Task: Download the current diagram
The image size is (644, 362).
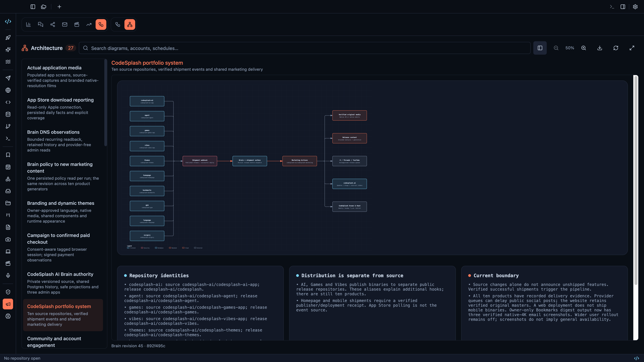Action: pos(600,48)
